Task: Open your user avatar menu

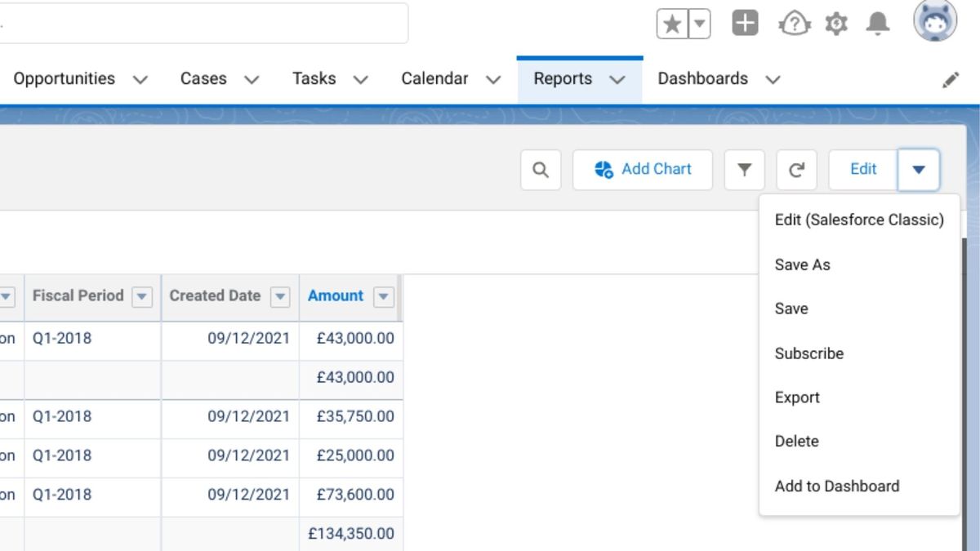Action: (933, 23)
